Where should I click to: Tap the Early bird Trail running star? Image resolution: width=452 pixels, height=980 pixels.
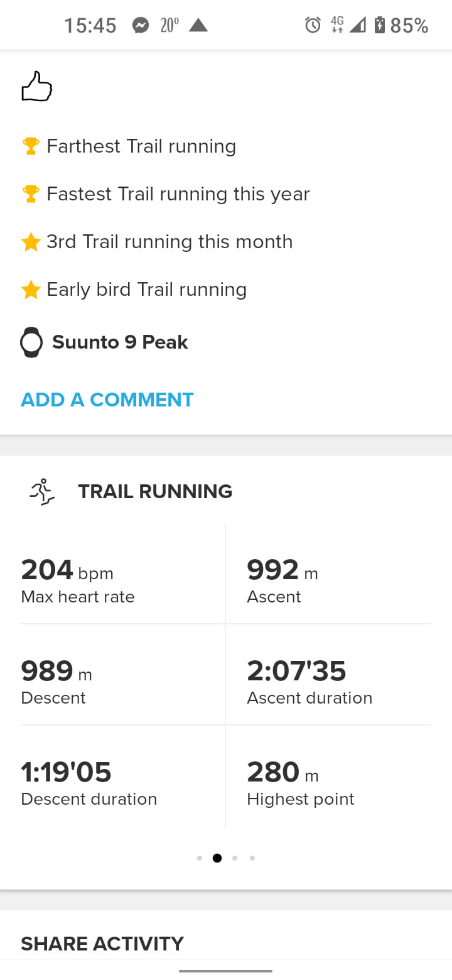31,290
